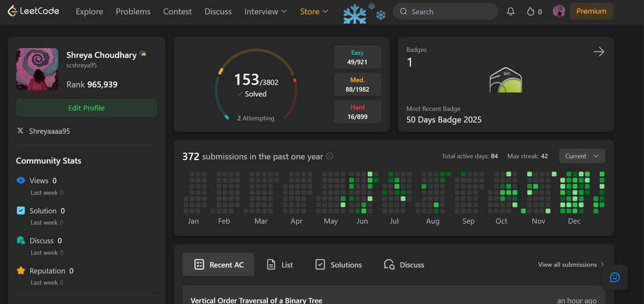Viewport: 644px width, 304px height.
Task: Click the List document icon
Action: [x=272, y=264]
